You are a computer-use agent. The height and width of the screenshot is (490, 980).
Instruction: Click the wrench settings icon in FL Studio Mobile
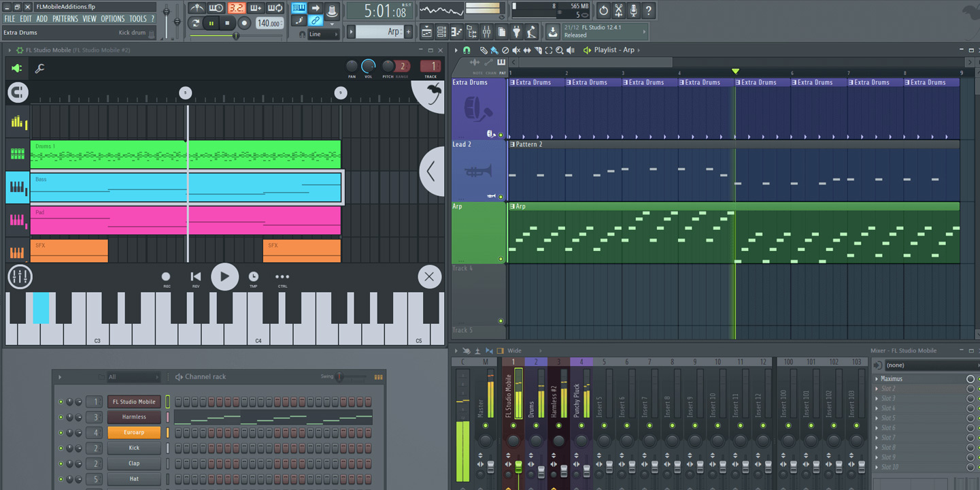point(39,68)
